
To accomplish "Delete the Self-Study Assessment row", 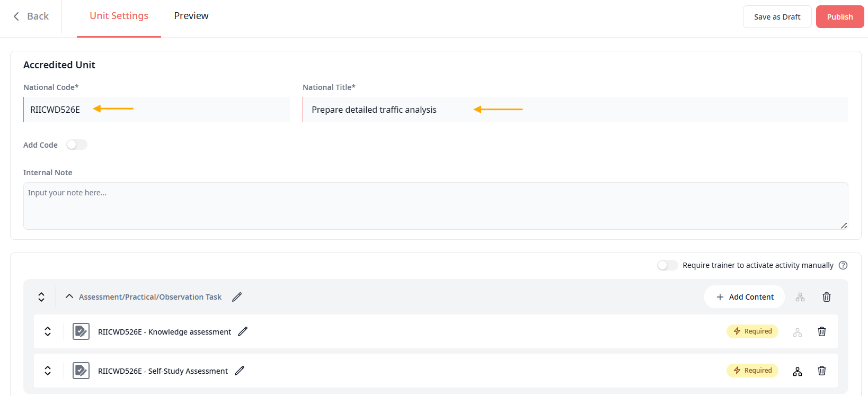I will point(822,371).
